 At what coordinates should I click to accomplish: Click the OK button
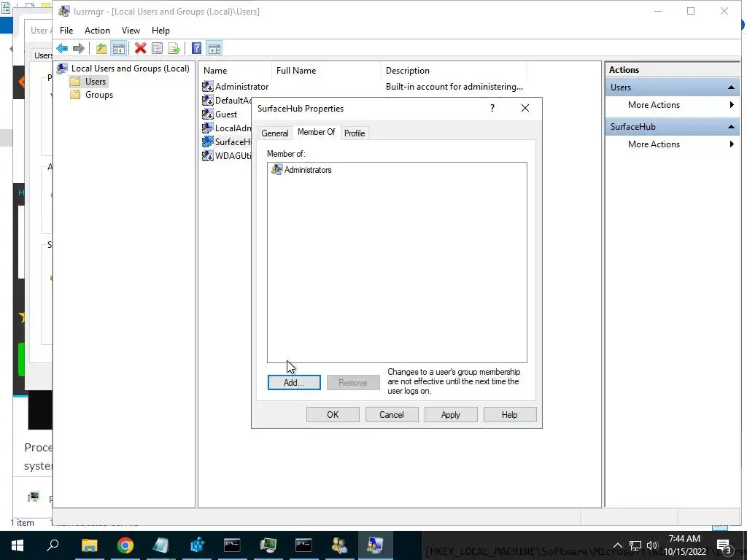click(333, 415)
